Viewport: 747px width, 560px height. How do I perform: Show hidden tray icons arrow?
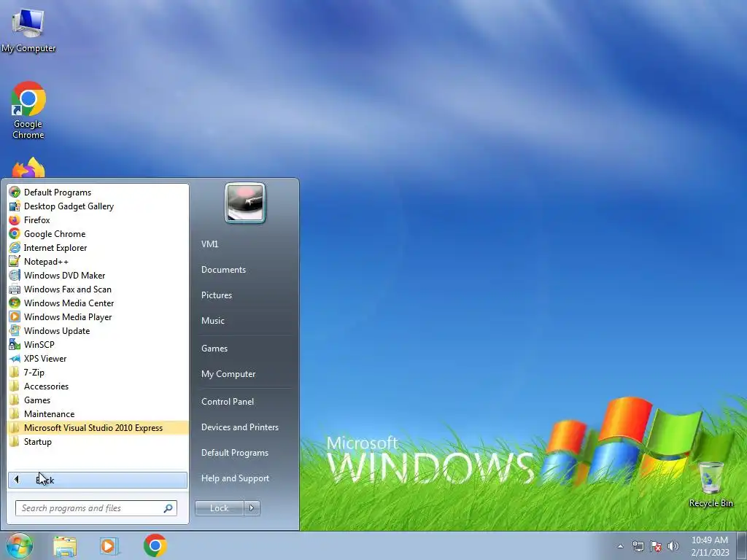pos(620,546)
